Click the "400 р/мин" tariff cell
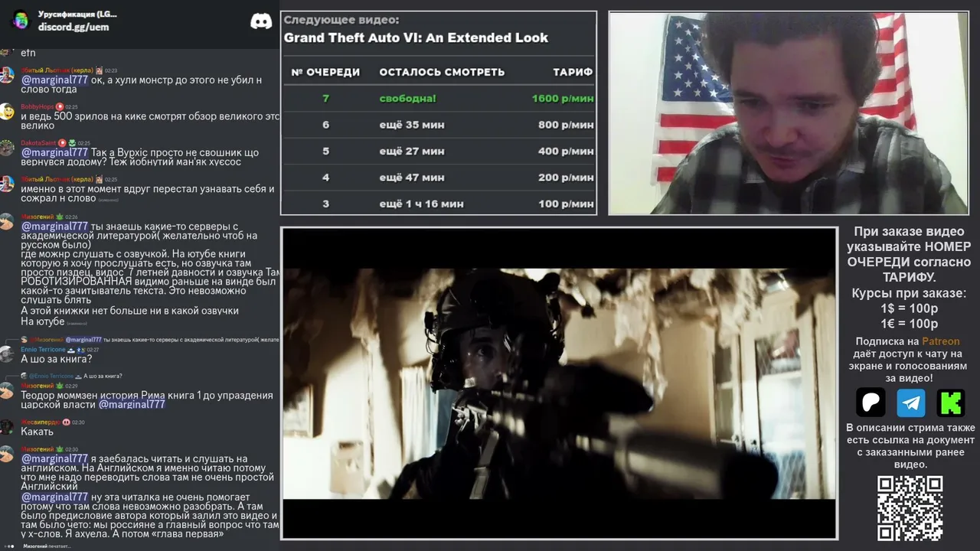980x551 pixels. (566, 152)
